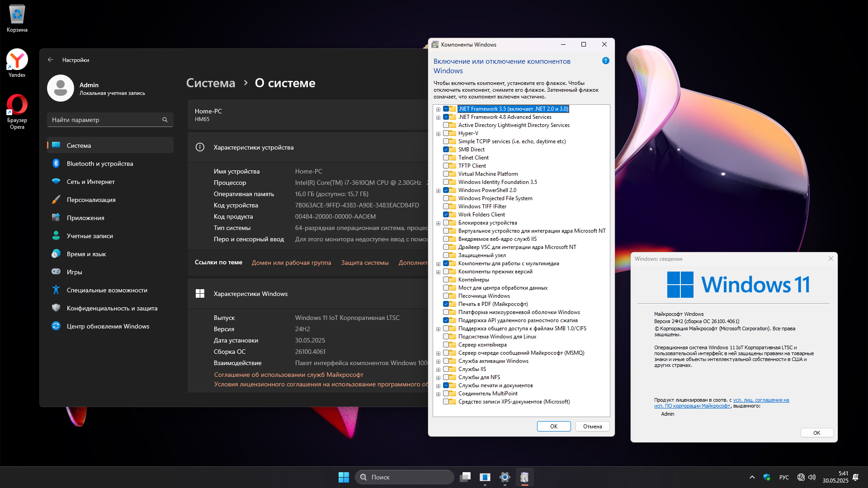
Task: Open the Task View taskbar icon
Action: click(465, 477)
